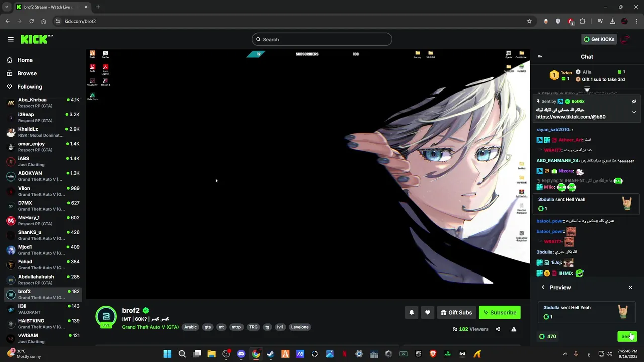
Task: Focus the Kick search box
Action: point(322,39)
